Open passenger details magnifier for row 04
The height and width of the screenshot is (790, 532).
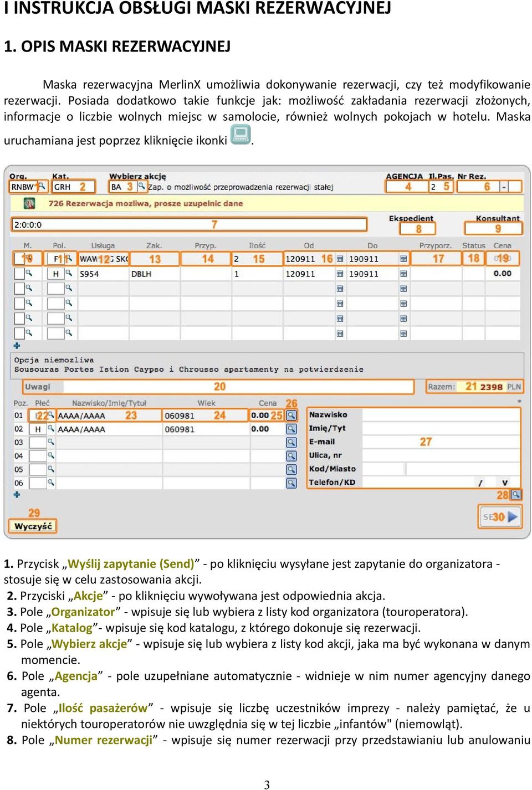291,455
